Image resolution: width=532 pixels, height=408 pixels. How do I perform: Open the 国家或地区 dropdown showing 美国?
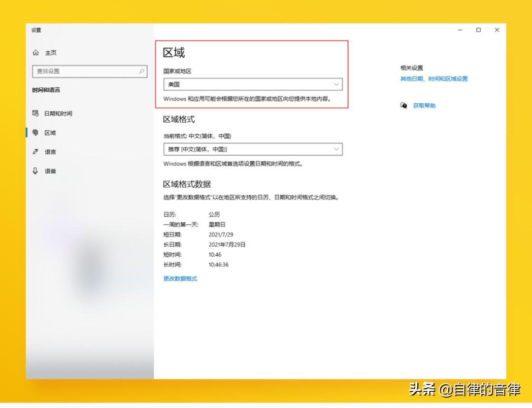coord(253,84)
